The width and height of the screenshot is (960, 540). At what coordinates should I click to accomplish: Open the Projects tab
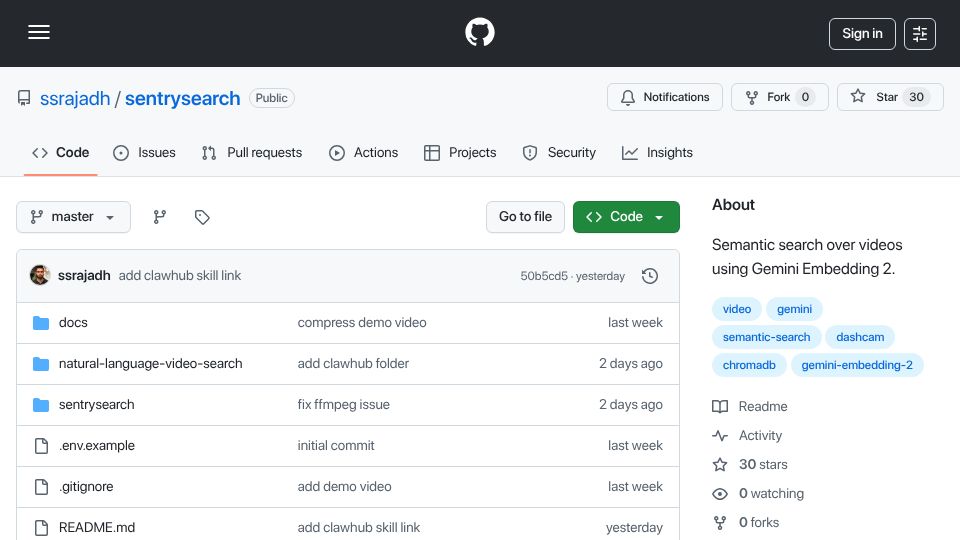click(460, 152)
